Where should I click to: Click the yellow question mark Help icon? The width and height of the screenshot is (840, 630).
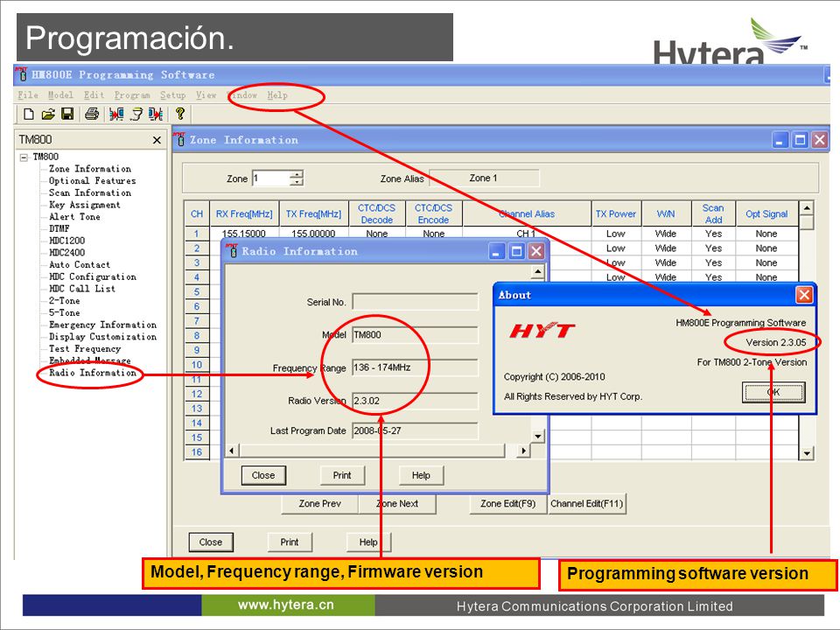click(x=180, y=114)
